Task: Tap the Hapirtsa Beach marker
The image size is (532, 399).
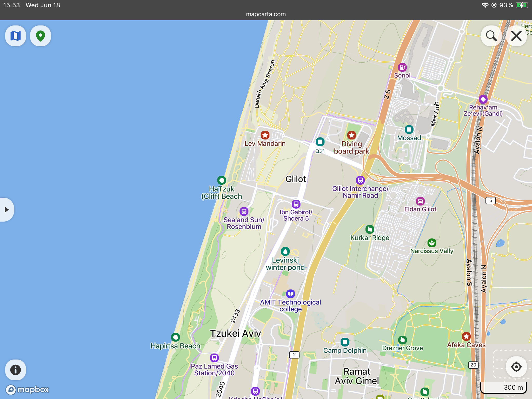Action: point(176,337)
